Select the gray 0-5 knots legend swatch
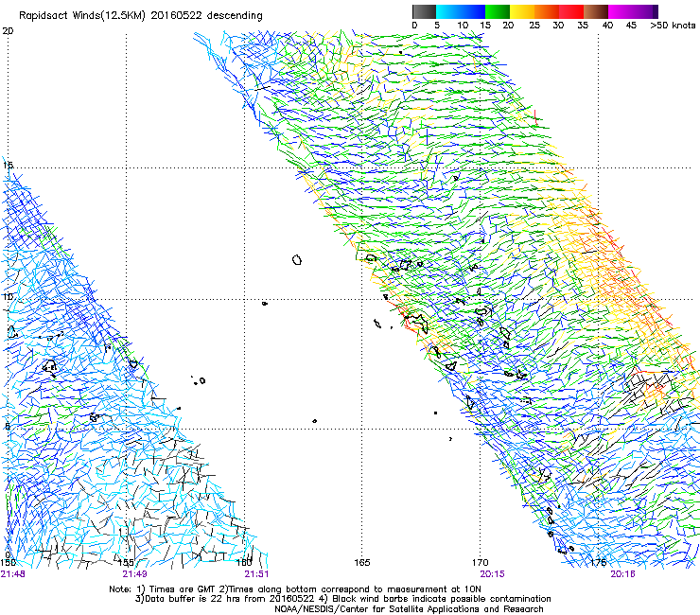This screenshot has width=700, height=615. [424, 11]
